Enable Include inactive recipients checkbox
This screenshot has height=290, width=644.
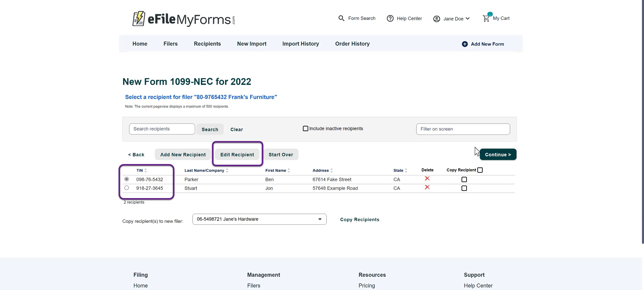coord(305,128)
